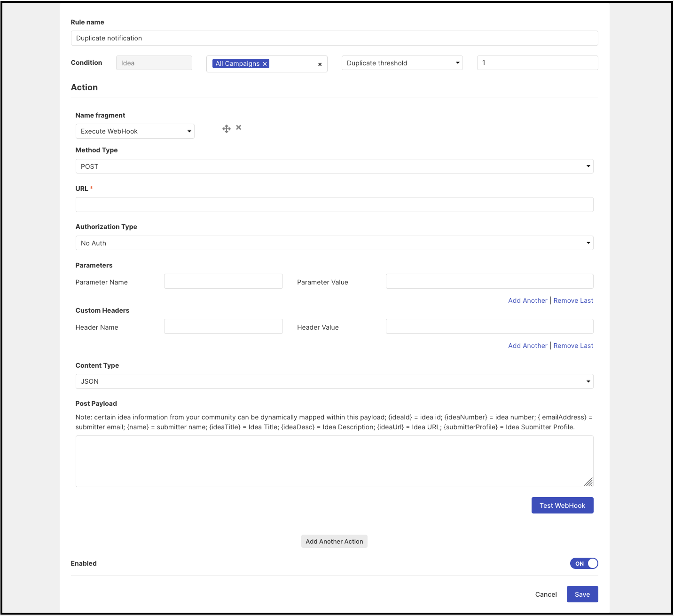The image size is (674, 616).
Task: Clear all campaign selections with the x
Action: (x=320, y=64)
